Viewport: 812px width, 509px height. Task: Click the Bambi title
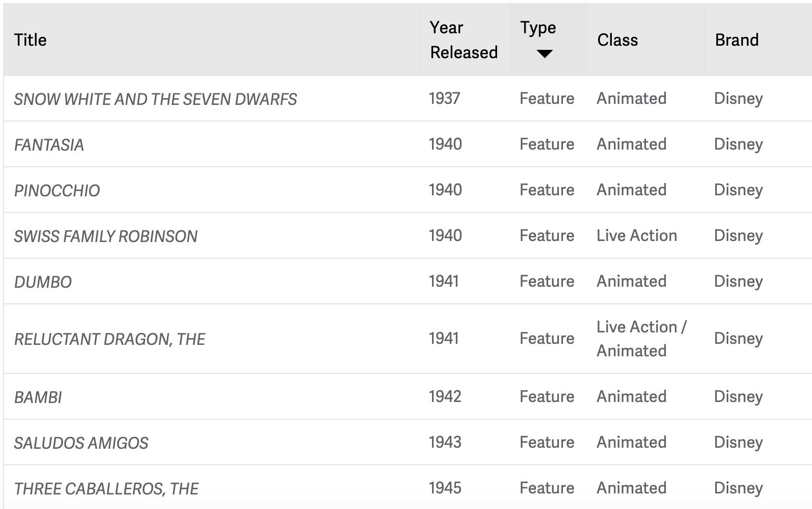tap(38, 397)
